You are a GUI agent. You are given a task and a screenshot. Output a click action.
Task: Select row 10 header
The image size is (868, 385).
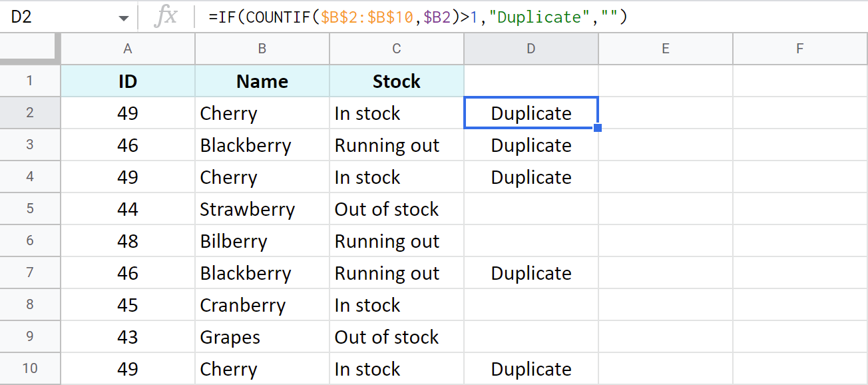(30, 368)
